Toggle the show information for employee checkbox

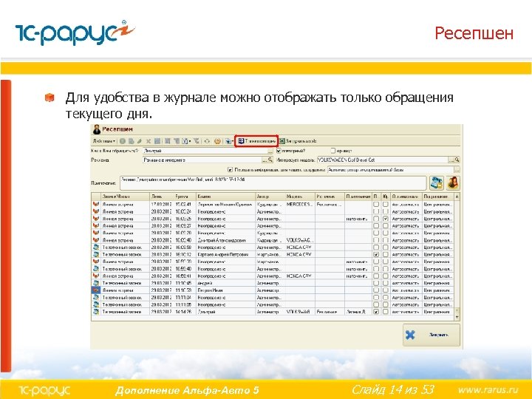click(x=230, y=169)
